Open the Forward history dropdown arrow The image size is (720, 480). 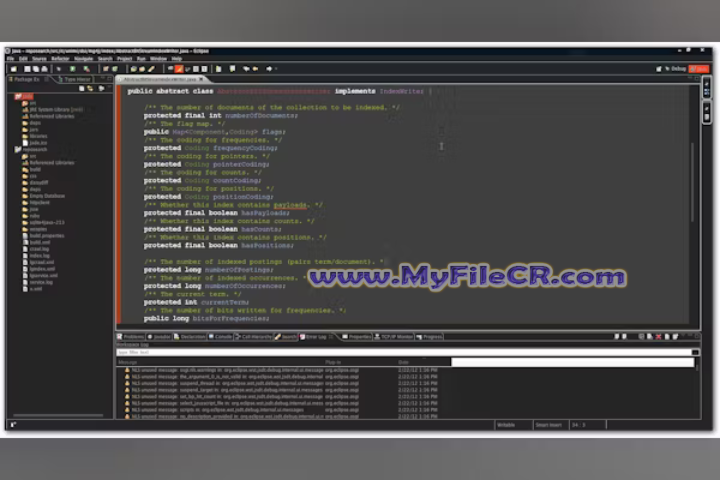276,69
